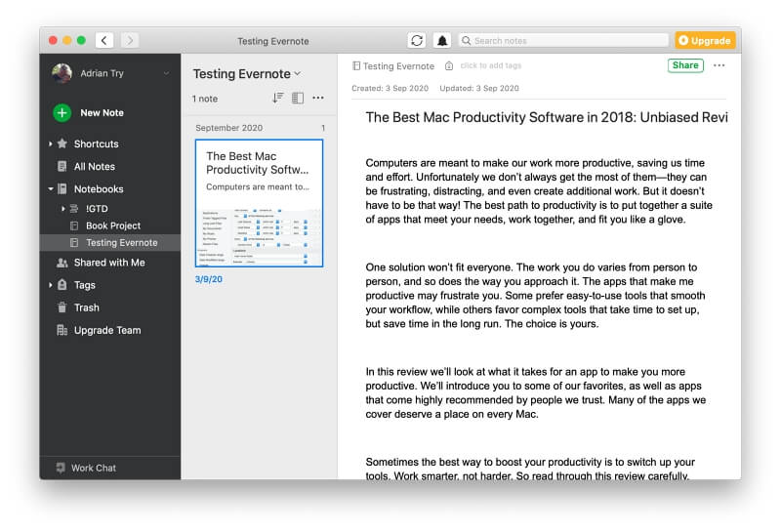Click the Work Chat icon
The width and height of the screenshot is (781, 532).
[61, 468]
